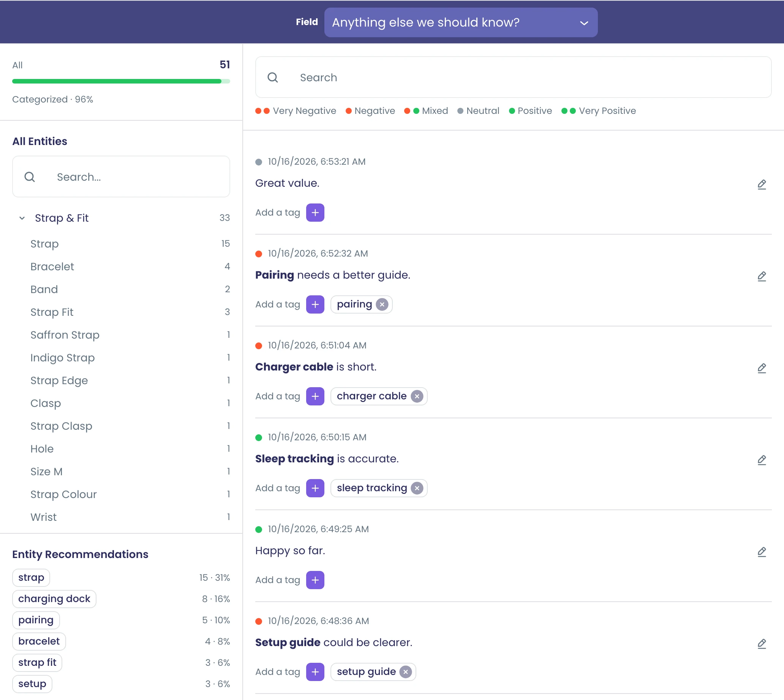Image resolution: width=784 pixels, height=700 pixels.
Task: Add a tag to 'Happy so far' response
Action: (x=315, y=580)
